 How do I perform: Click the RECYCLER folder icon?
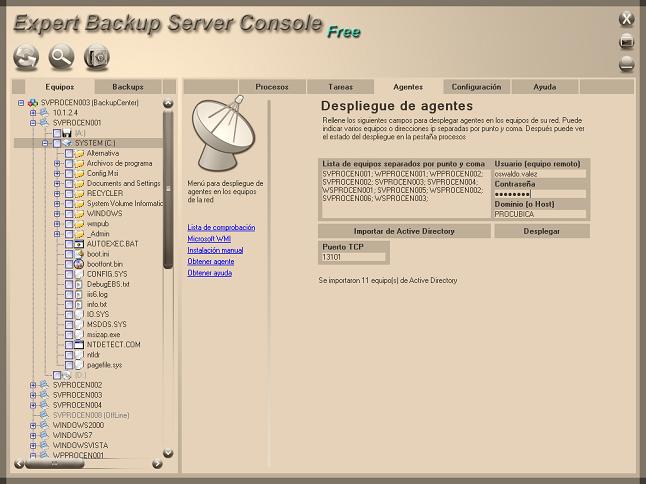click(80, 193)
